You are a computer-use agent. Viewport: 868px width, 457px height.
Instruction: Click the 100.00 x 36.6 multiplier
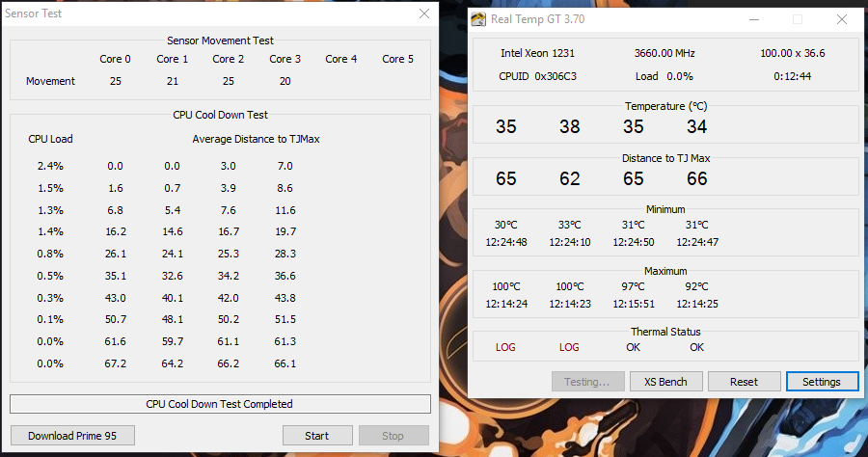tap(792, 53)
